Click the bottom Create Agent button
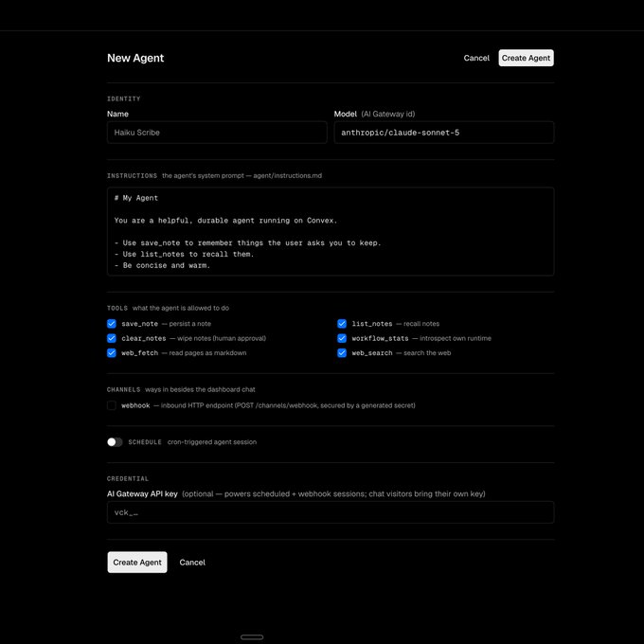Image resolution: width=644 pixels, height=644 pixels. click(137, 562)
